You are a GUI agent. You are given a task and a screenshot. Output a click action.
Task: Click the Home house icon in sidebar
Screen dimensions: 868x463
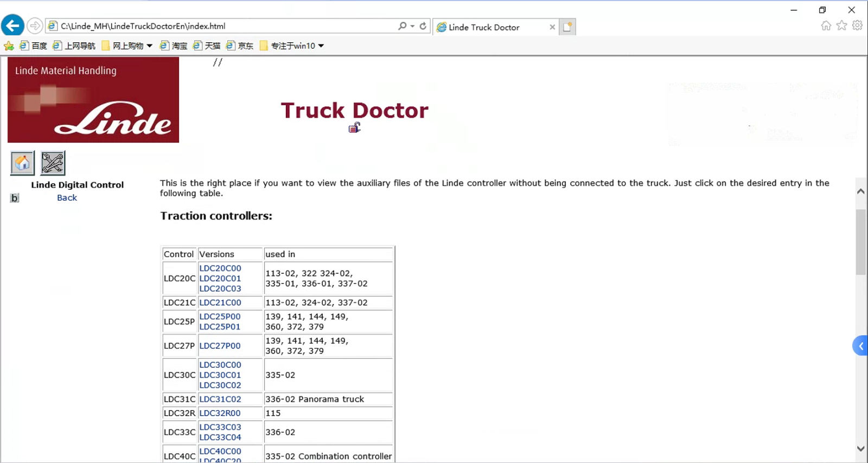click(22, 163)
